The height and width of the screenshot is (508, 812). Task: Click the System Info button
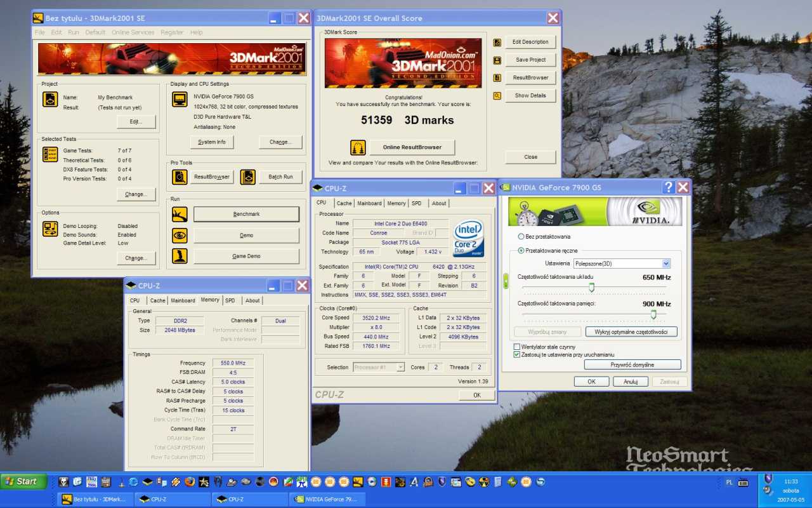pyautogui.click(x=212, y=142)
